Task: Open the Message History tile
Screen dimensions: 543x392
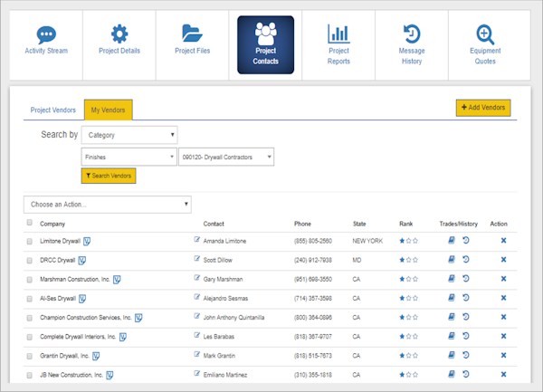Action: (412, 45)
